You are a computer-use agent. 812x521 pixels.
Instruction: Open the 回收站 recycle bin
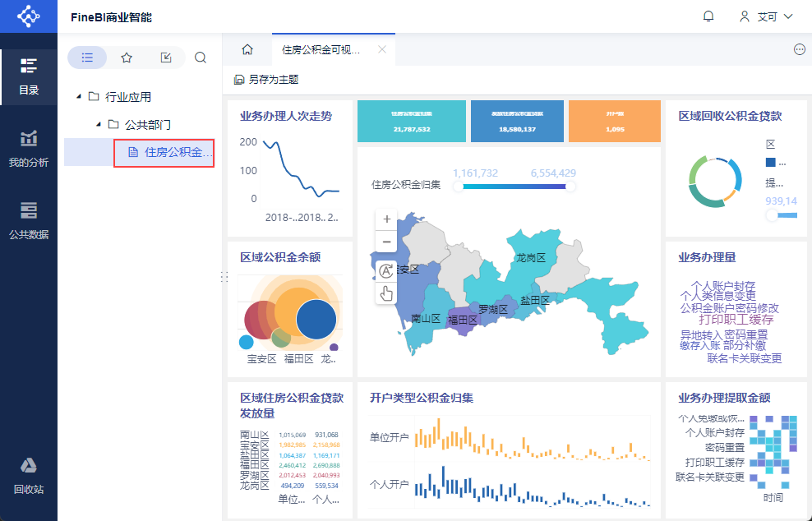[x=29, y=476]
